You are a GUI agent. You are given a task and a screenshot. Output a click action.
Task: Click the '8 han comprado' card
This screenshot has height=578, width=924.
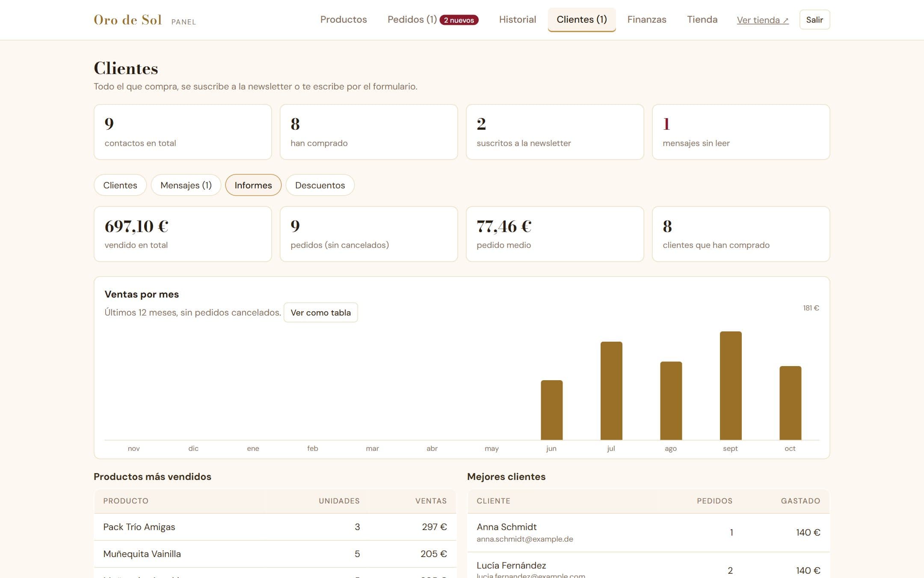[x=369, y=132]
